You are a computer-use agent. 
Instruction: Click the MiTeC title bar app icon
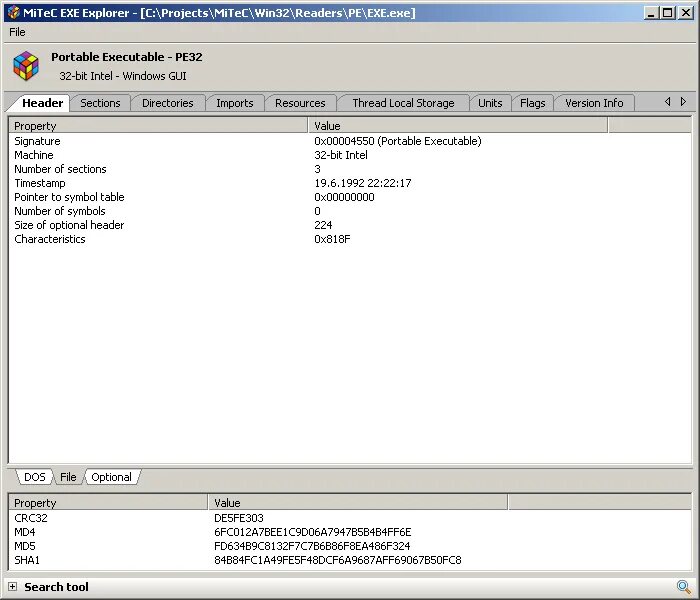pos(13,12)
